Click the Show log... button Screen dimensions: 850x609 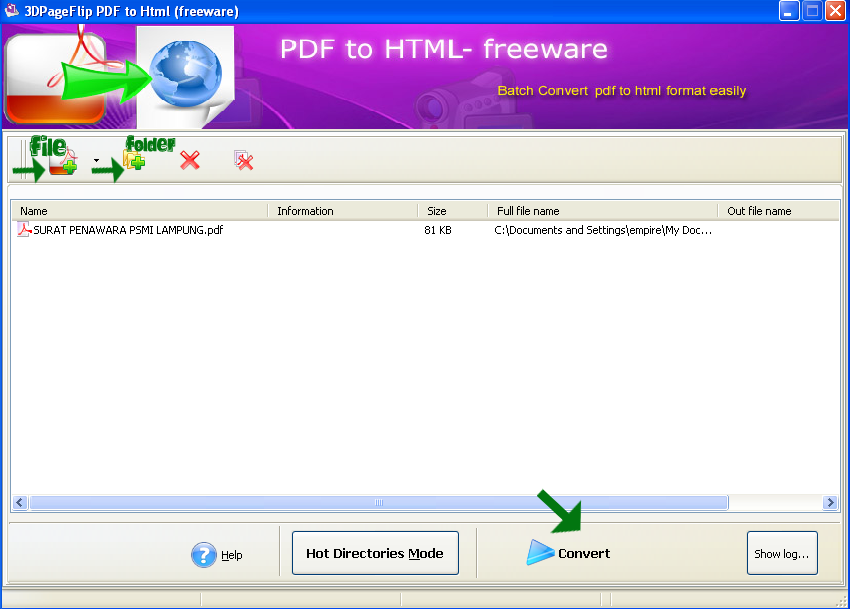[782, 553]
